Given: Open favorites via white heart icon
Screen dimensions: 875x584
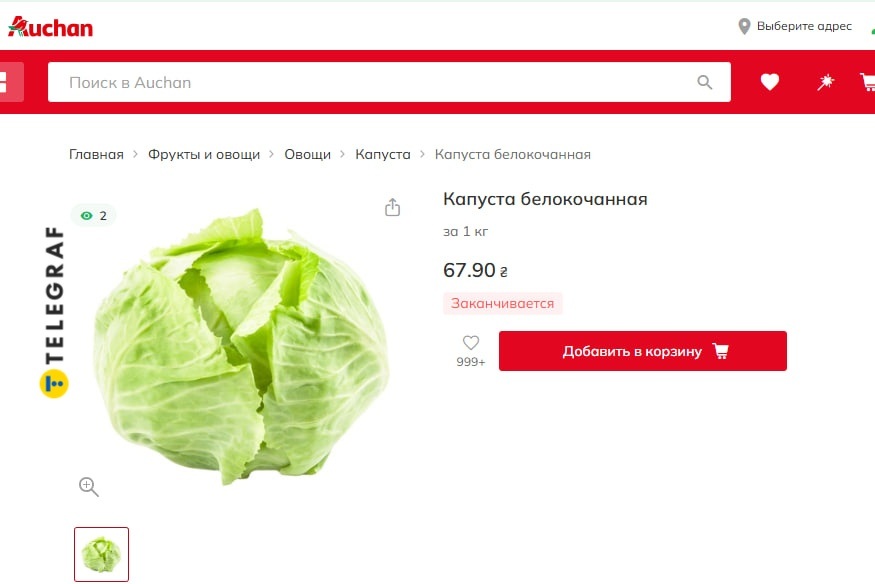Looking at the screenshot, I should 770,82.
